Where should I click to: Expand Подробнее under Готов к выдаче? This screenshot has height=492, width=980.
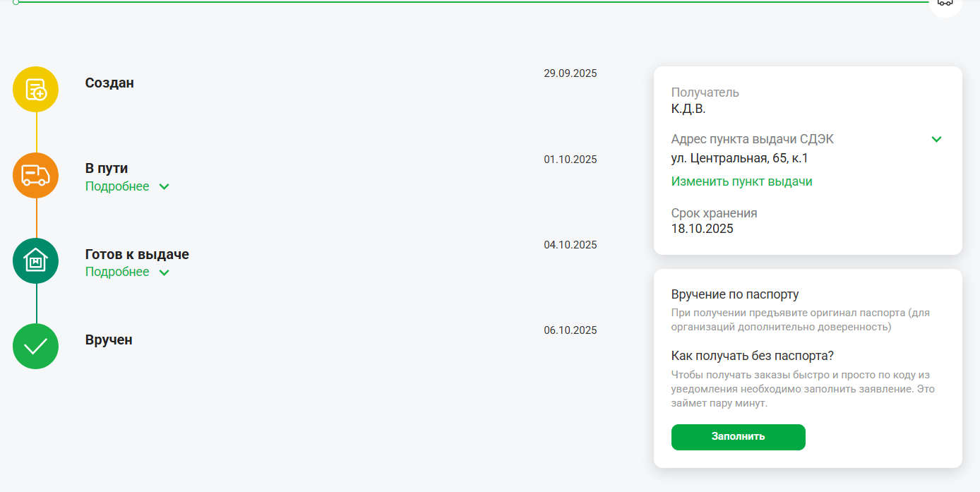tap(127, 272)
